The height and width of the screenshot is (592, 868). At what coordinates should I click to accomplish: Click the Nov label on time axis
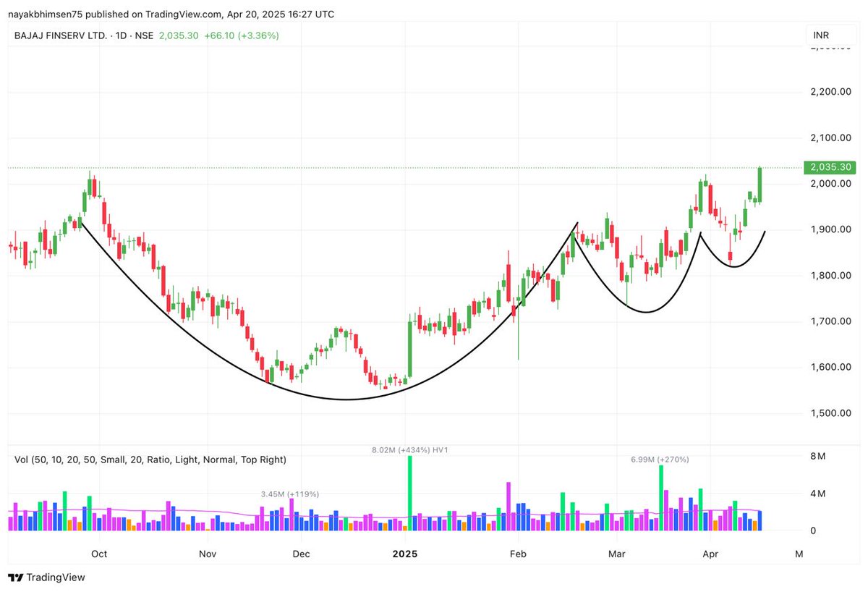point(208,554)
